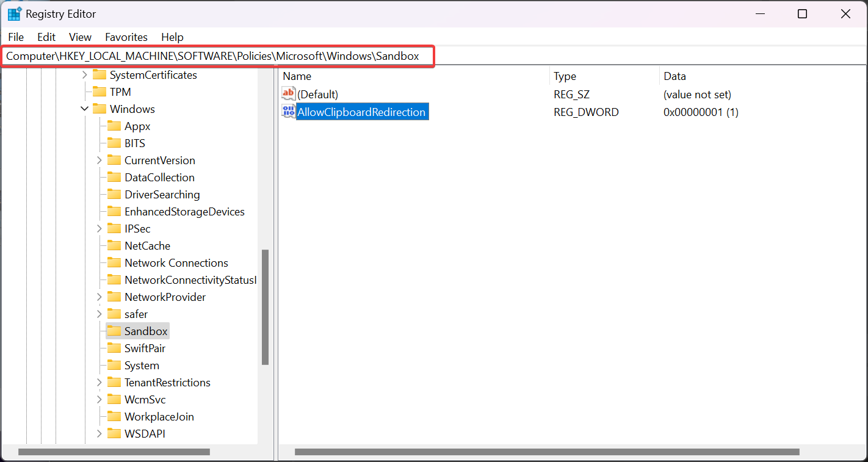Click the BITS folder icon

pos(114,143)
